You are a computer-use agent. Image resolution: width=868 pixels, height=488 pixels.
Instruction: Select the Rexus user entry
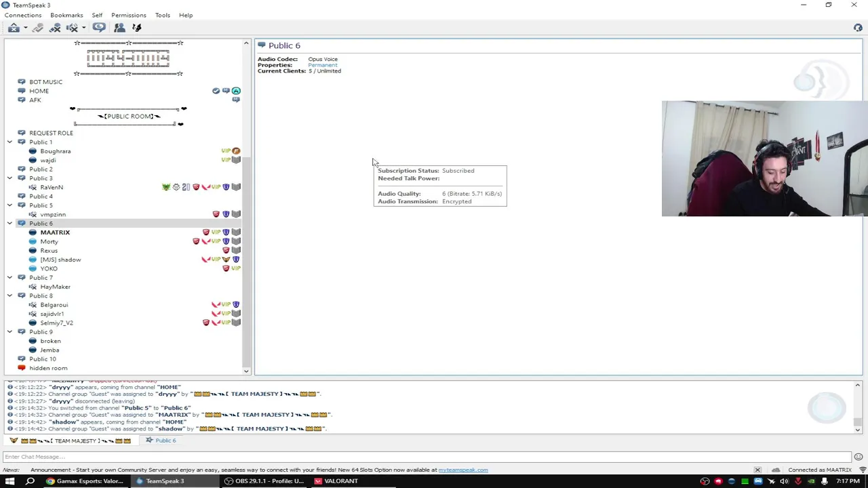point(49,251)
